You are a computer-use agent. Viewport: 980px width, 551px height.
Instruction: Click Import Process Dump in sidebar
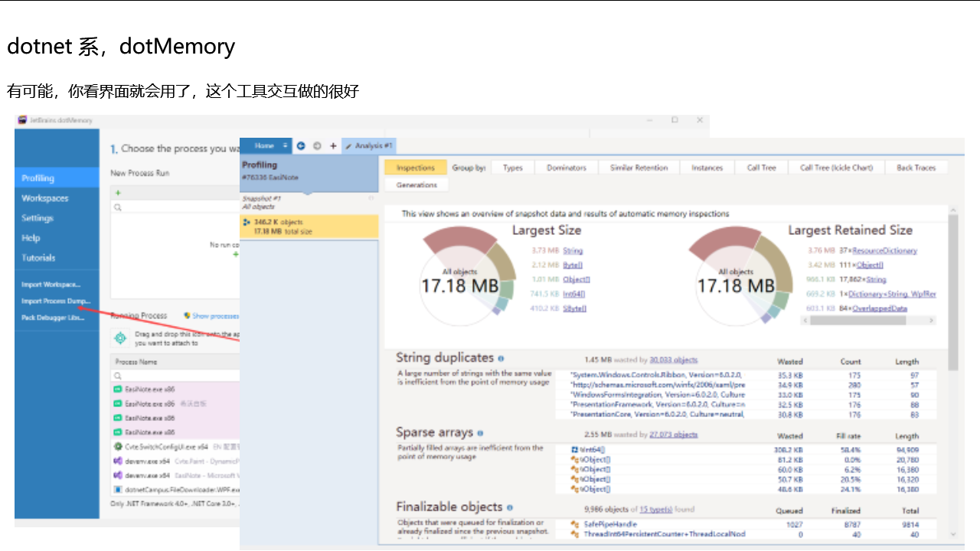point(55,301)
